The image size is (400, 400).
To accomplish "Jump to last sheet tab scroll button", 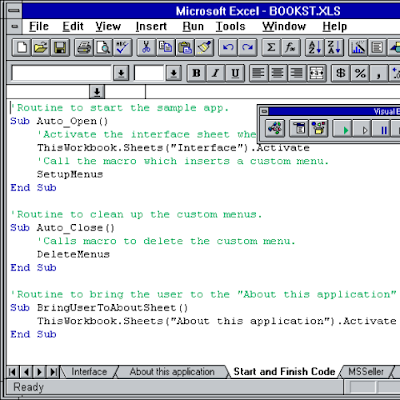I will (x=53, y=372).
